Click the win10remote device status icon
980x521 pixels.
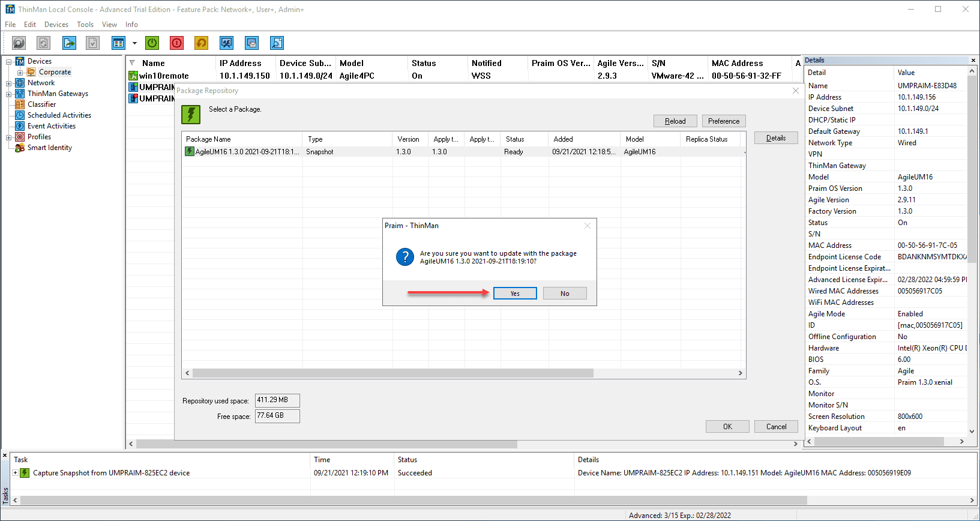pos(133,76)
